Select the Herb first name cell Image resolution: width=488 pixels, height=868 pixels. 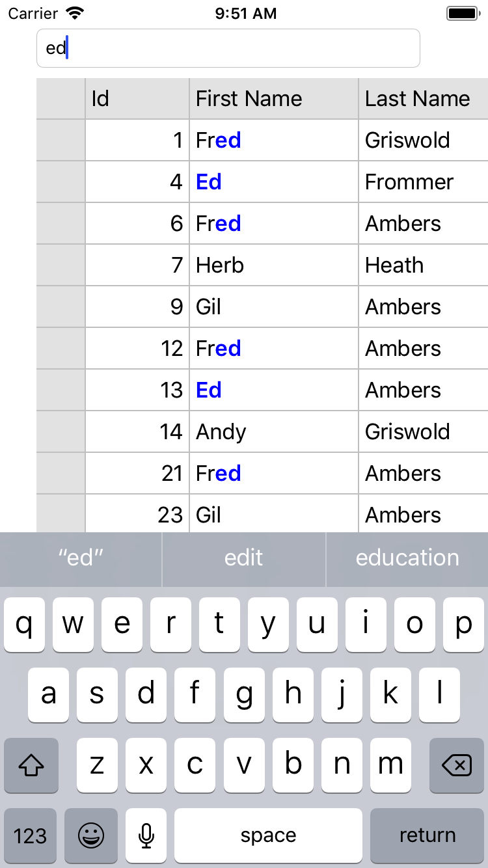(x=273, y=265)
